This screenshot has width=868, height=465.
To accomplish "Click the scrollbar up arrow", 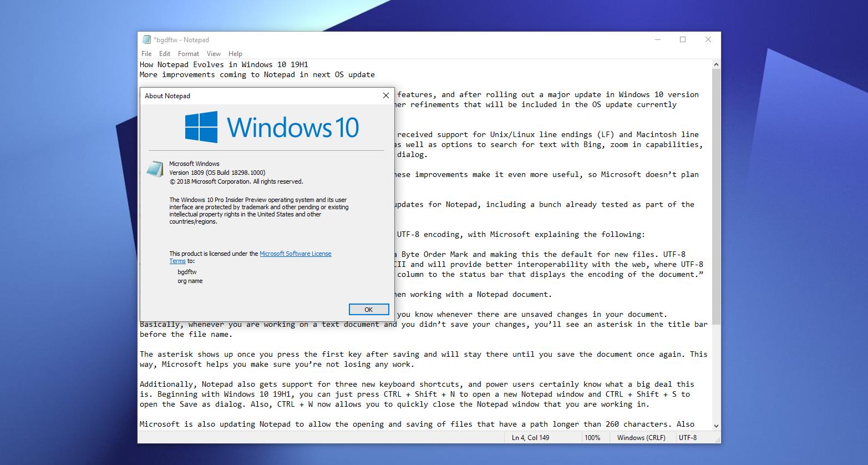I will (716, 64).
